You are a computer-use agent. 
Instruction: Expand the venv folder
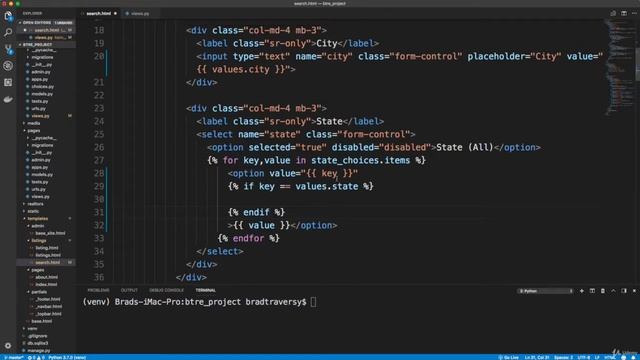(32, 328)
